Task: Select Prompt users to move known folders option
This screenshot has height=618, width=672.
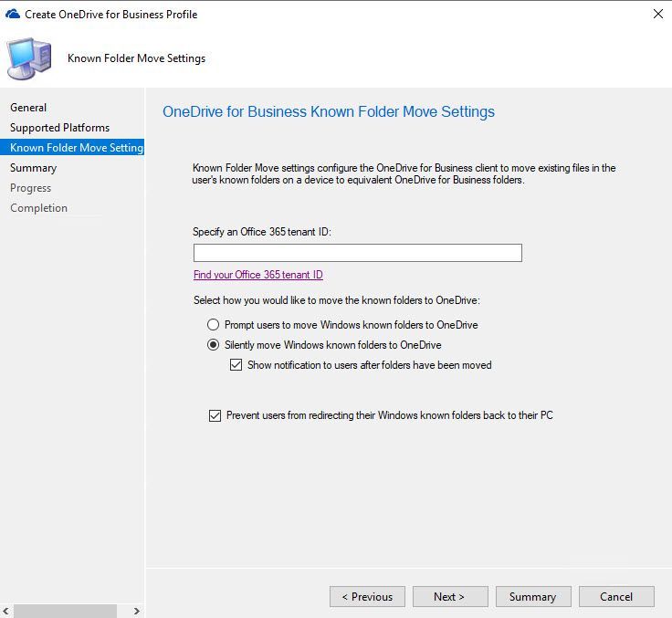Action: pos(214,325)
